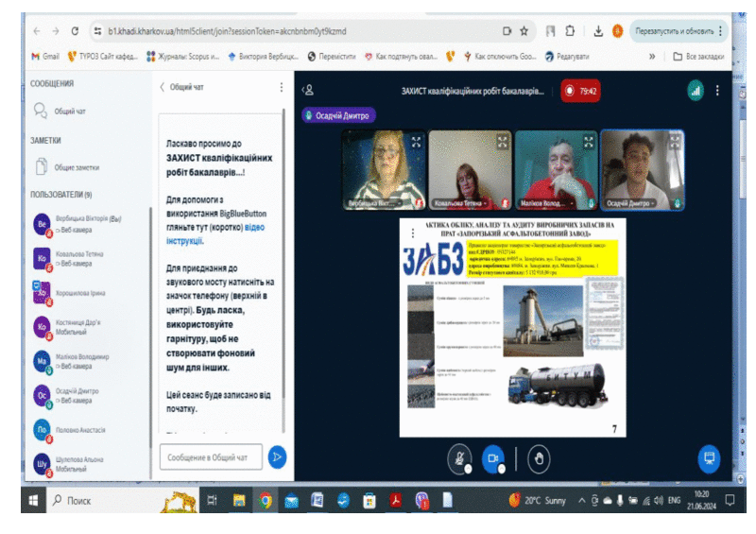Open chat options three-dots menu

tap(281, 87)
